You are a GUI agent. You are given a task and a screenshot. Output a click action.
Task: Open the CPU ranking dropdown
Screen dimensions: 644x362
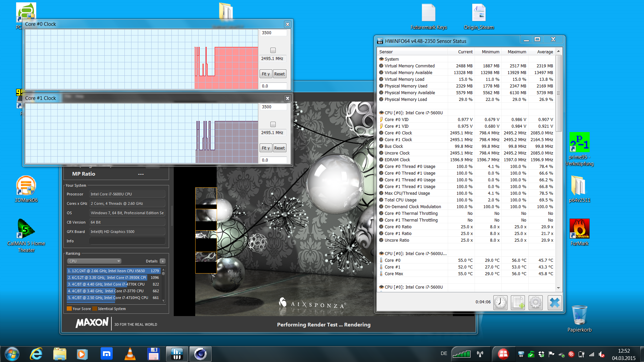(x=94, y=261)
